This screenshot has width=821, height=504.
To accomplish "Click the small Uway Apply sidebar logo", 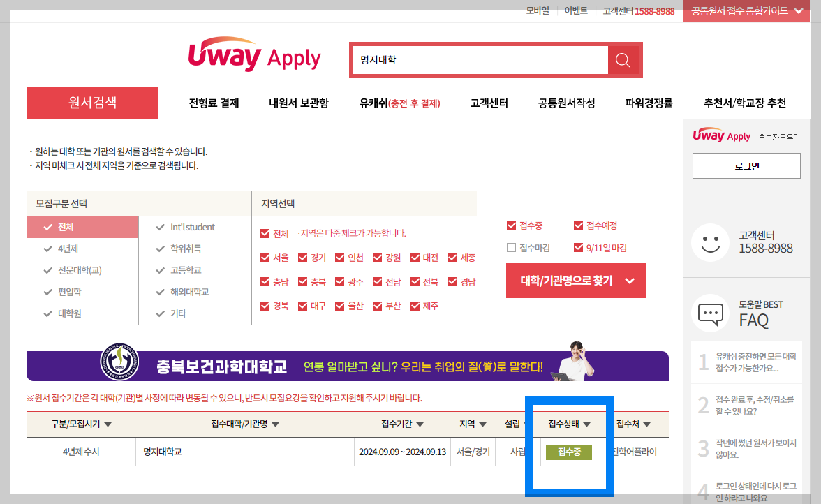I will point(722,135).
